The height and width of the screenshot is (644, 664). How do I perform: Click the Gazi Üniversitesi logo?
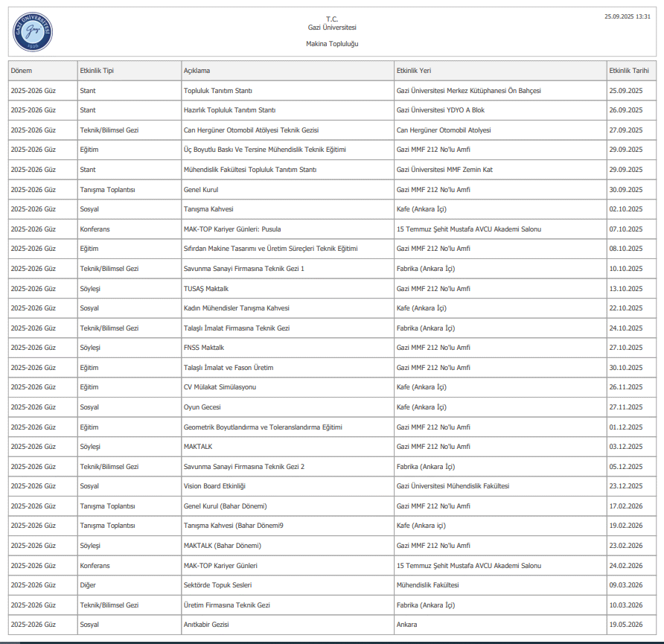(33, 32)
